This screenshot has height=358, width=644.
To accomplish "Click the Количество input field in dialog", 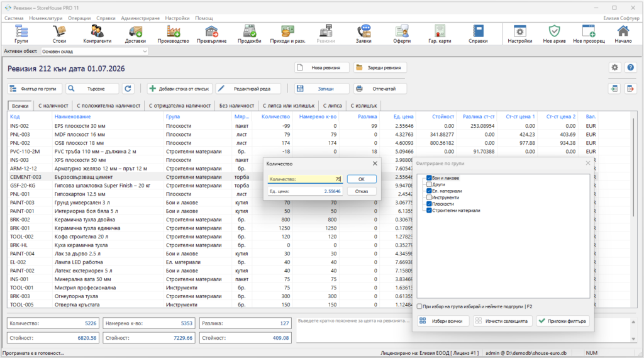I will point(305,179).
